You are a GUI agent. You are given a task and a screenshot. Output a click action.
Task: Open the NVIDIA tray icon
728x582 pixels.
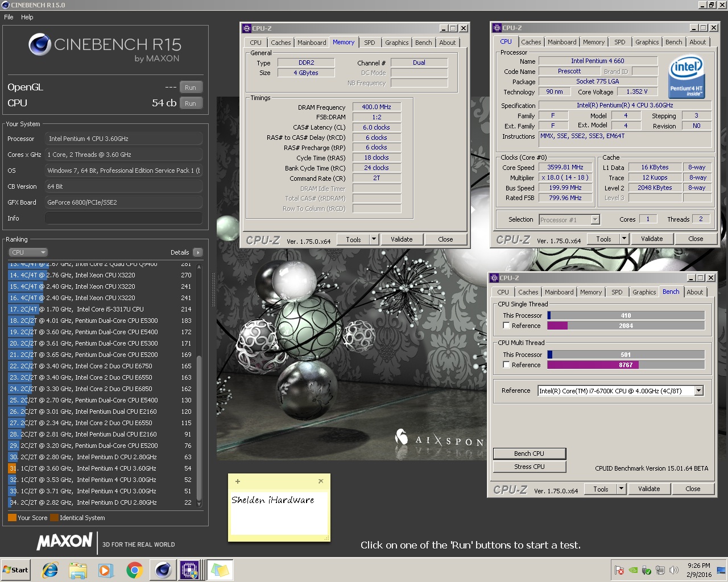633,570
